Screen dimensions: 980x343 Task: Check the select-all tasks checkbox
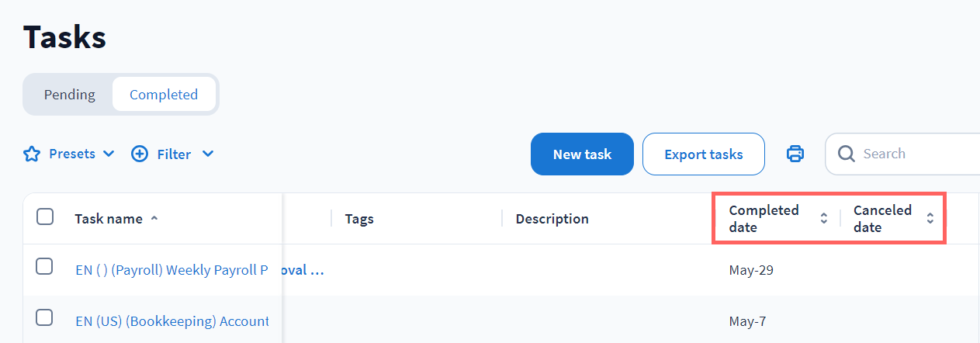[45, 217]
